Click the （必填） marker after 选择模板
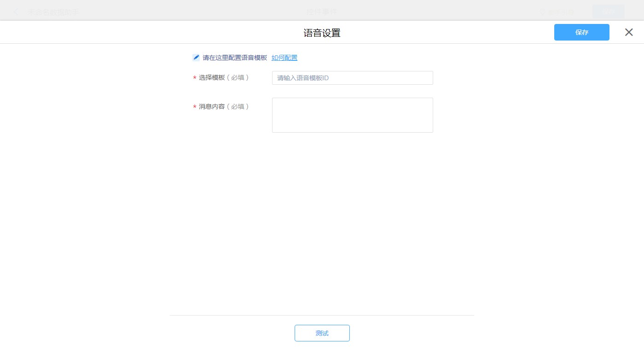Viewport: 644px width, 352px height. click(238, 78)
